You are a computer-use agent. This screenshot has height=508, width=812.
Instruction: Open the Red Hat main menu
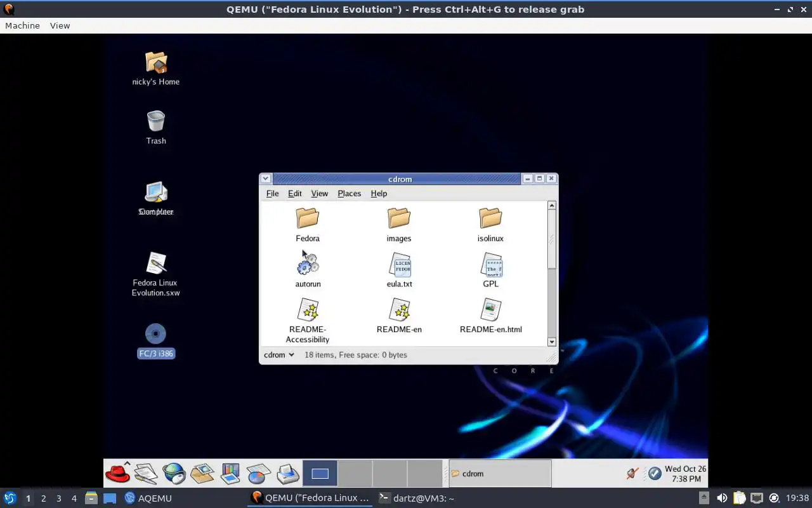[x=117, y=473]
